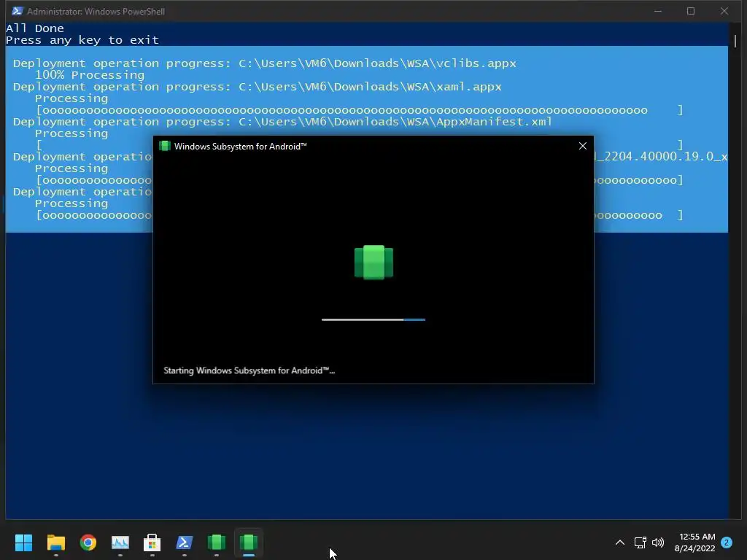The image size is (747, 560).
Task: Open network status tray icon
Action: point(640,542)
